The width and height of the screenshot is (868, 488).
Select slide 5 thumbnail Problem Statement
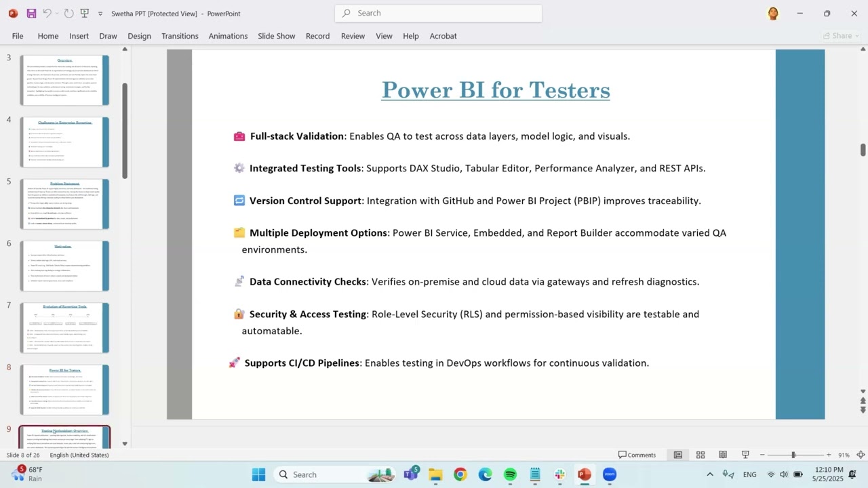coord(64,204)
